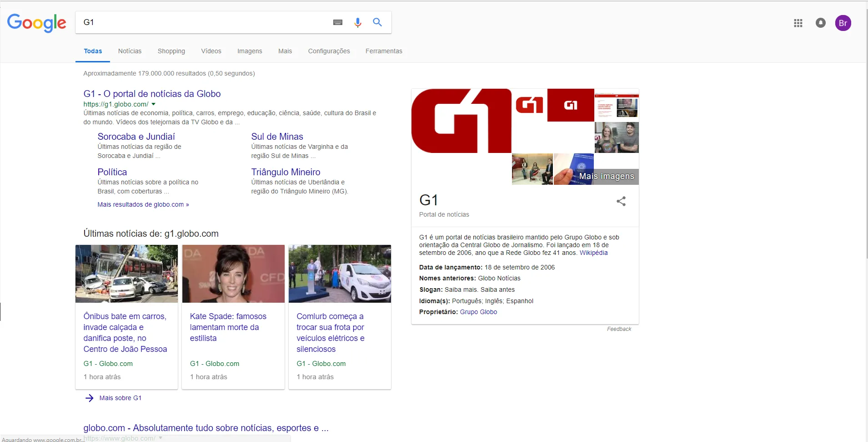This screenshot has height=442, width=868.
Task: Open the Wikipédia link in description
Action: pos(593,253)
